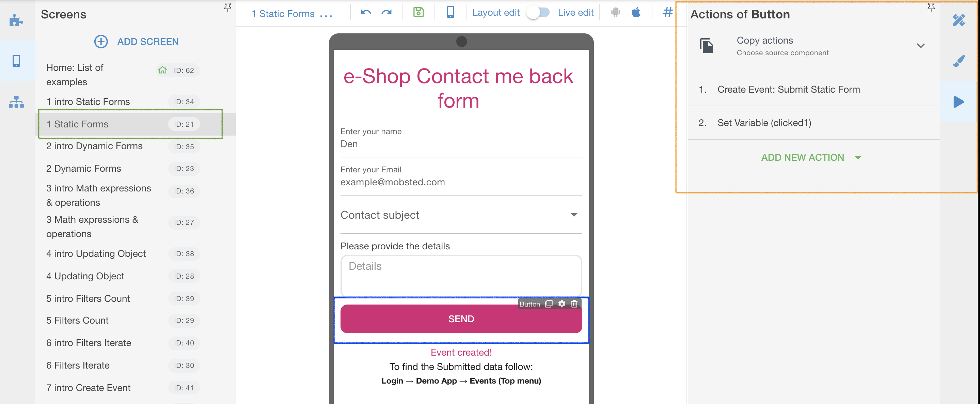The image size is (980, 404).
Task: Pin the Screens panel
Action: point(227,7)
